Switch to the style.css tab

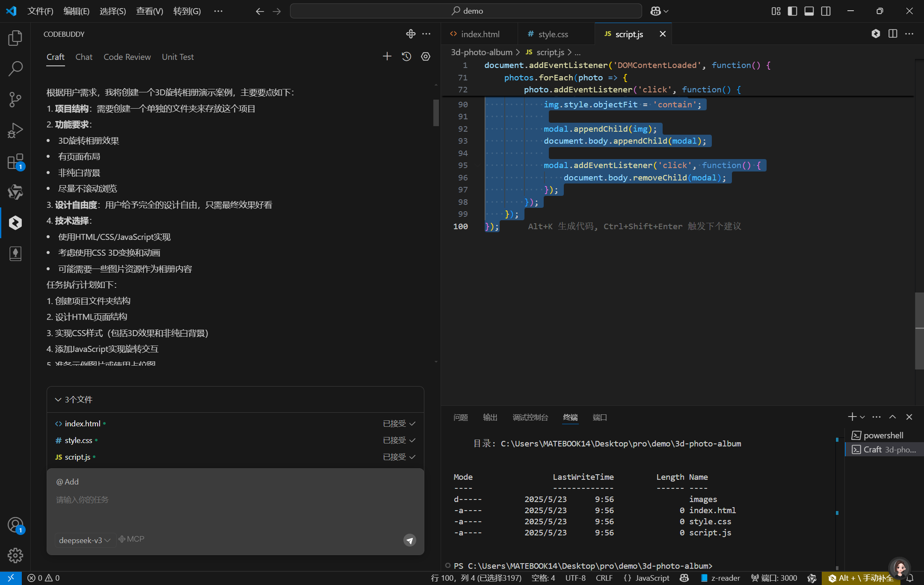[553, 34]
